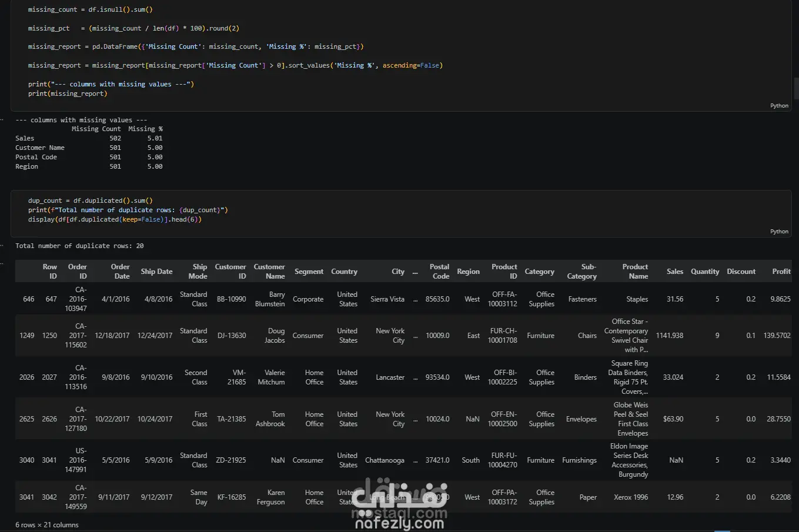
Task: Click the 'Ship Date' column header
Action: tap(156, 272)
